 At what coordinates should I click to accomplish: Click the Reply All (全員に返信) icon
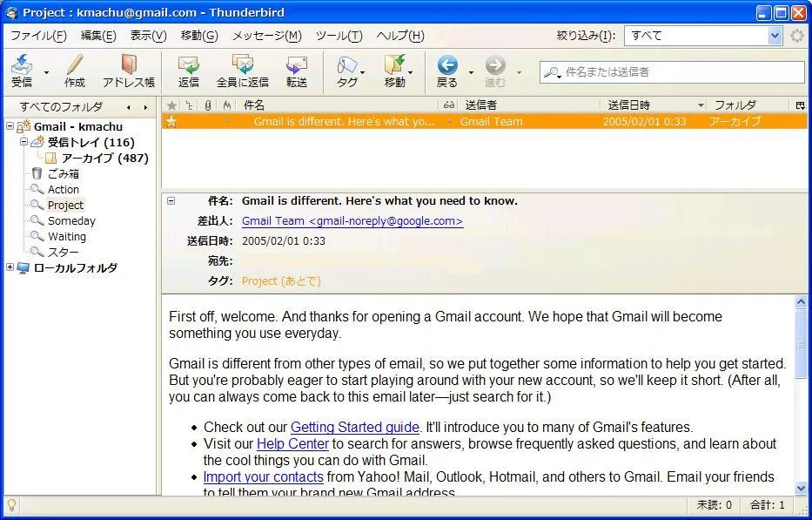(x=242, y=65)
